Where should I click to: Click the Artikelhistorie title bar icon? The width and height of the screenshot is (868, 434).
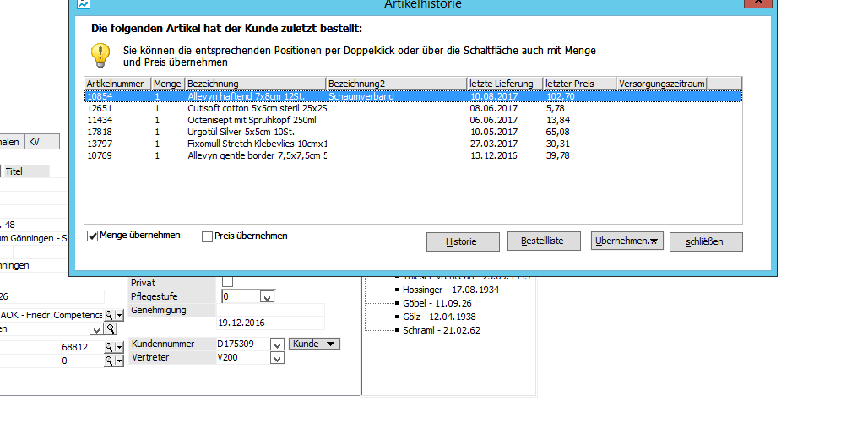[x=84, y=4]
